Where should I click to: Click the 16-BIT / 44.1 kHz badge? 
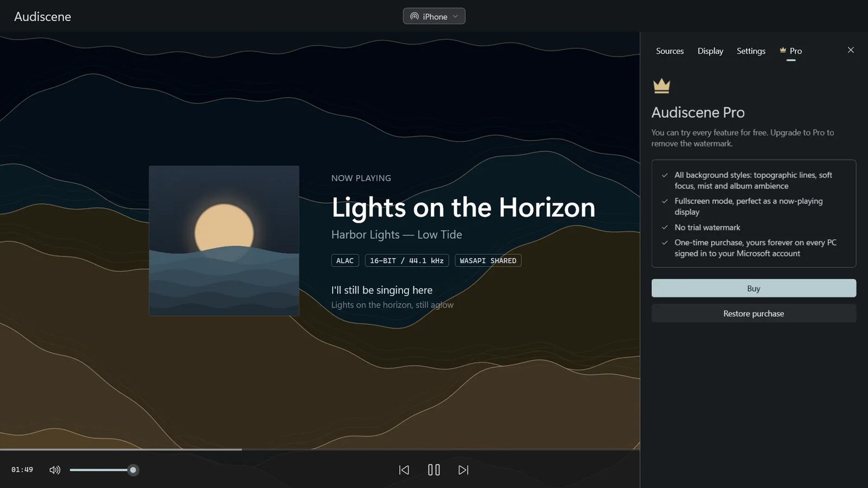(407, 261)
